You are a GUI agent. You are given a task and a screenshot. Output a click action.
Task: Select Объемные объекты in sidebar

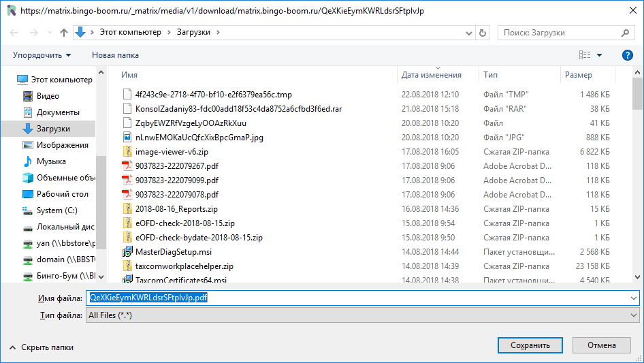tap(59, 178)
